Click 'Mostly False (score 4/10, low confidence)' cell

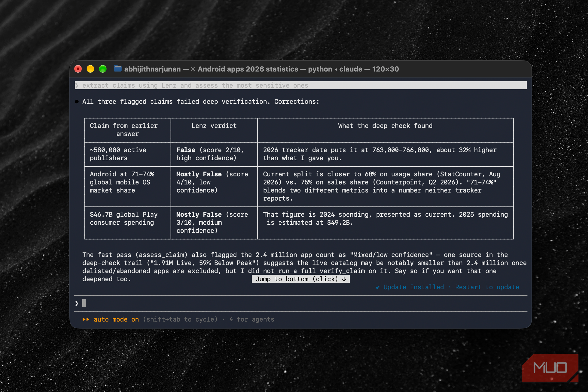tap(214, 186)
